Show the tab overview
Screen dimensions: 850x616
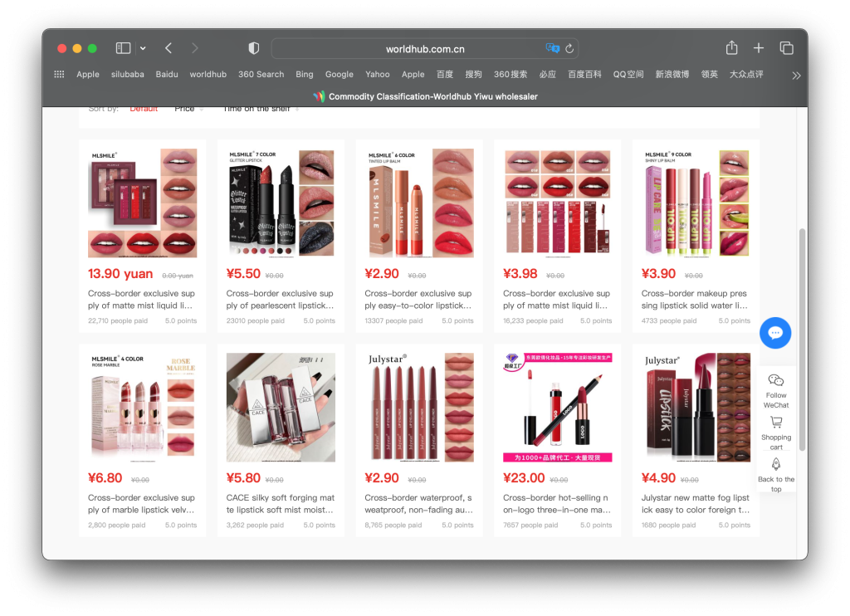pos(786,48)
